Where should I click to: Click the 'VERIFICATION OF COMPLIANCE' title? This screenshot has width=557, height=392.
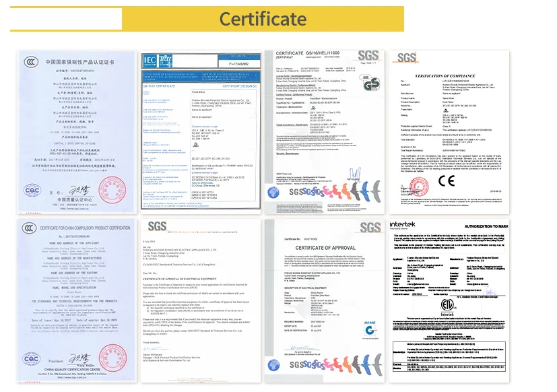tap(445, 75)
